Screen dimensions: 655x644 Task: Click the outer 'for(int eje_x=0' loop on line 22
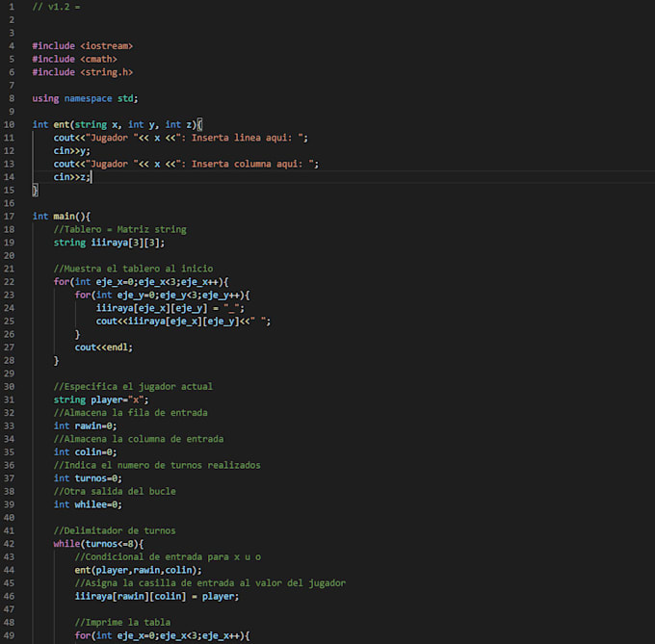(x=141, y=282)
